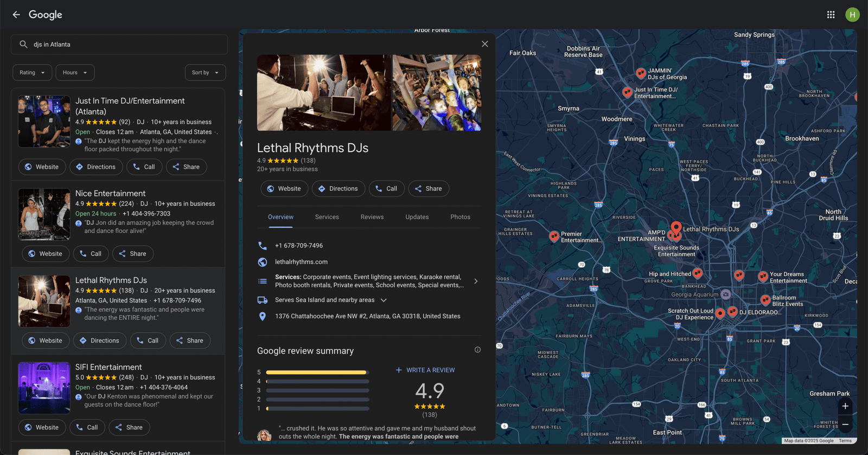Image resolution: width=868 pixels, height=455 pixels.
Task: Click the 1-star rating bar
Action: point(317,408)
